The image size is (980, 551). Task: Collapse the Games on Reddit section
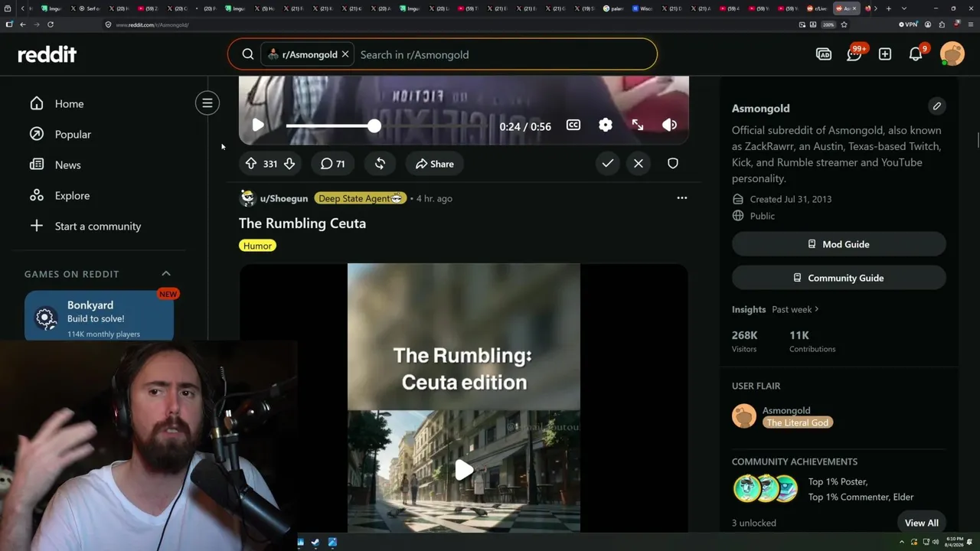click(x=166, y=273)
